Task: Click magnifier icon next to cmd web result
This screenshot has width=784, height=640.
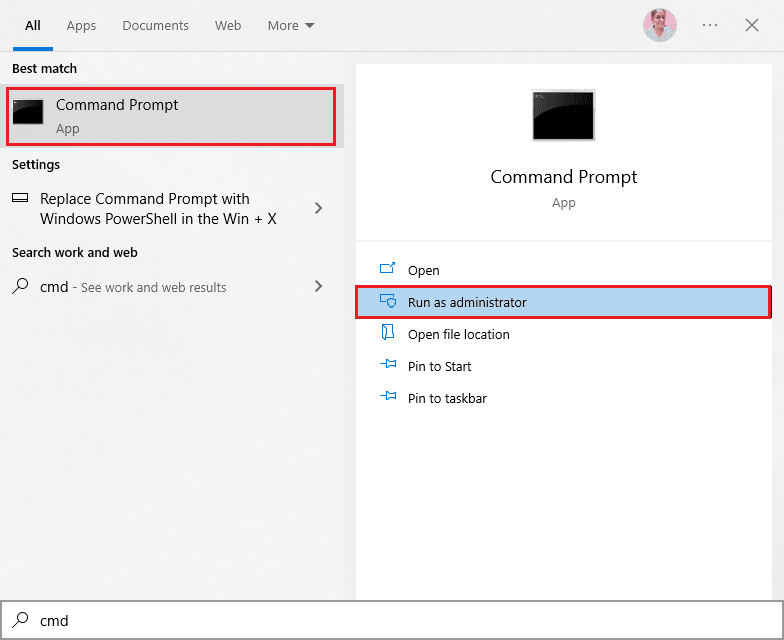Action: point(20,286)
